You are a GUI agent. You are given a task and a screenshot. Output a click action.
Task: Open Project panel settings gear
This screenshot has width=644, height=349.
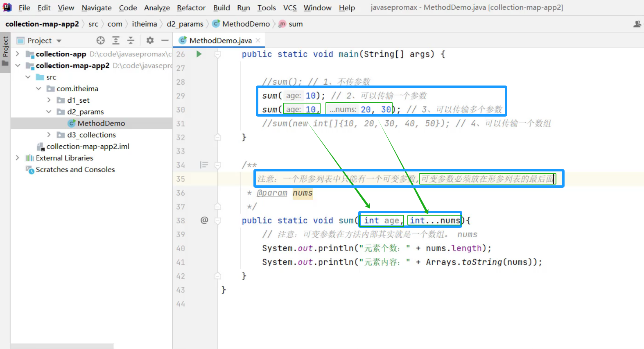pyautogui.click(x=150, y=40)
